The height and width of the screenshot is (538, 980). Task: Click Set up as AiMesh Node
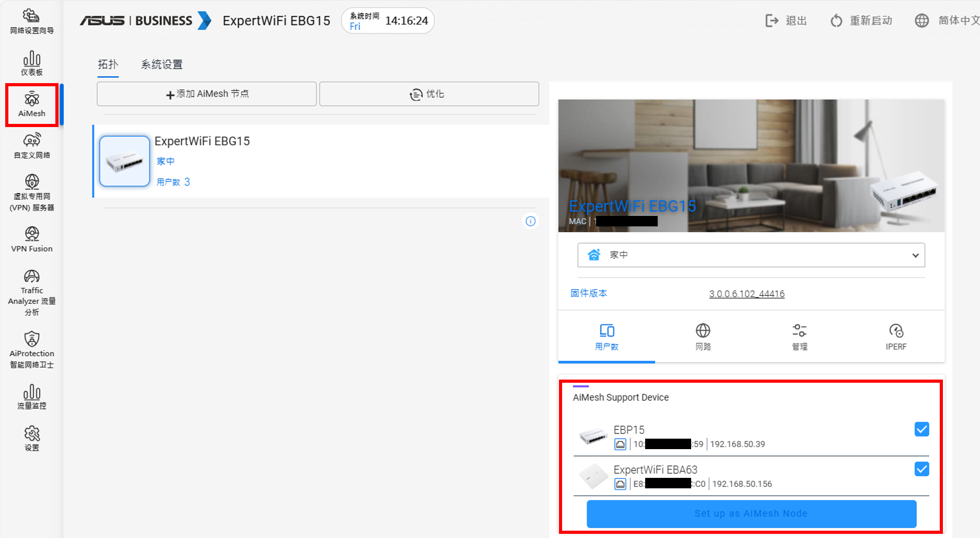[751, 514]
